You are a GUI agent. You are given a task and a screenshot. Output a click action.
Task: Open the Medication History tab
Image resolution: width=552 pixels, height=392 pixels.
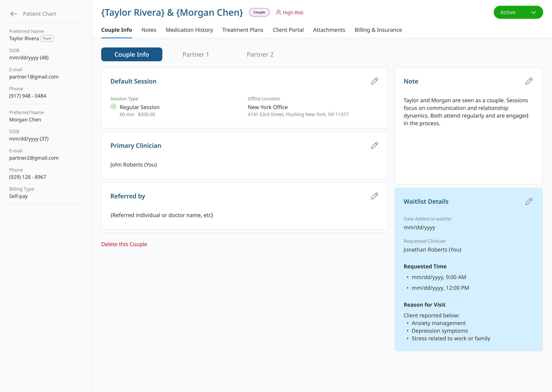[189, 30]
